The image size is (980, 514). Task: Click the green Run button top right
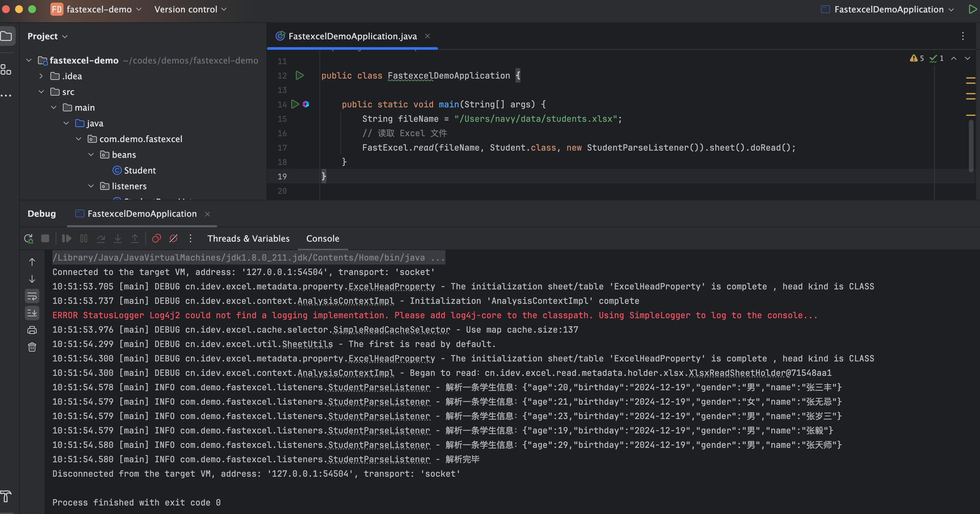point(972,9)
